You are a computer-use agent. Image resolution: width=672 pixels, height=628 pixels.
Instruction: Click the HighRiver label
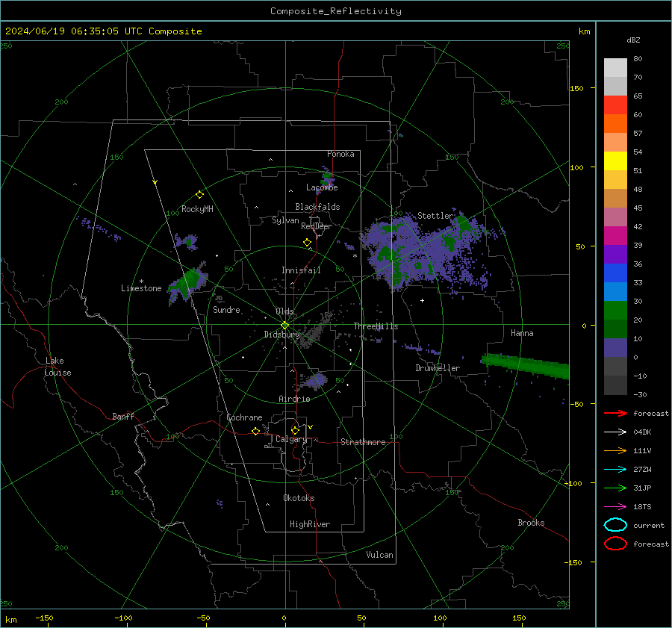[310, 524]
